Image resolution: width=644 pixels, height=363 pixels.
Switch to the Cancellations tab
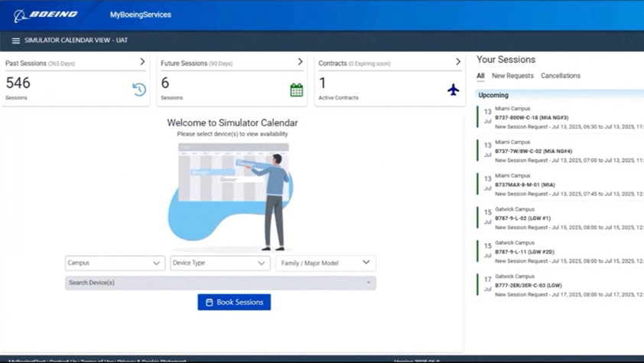(561, 76)
